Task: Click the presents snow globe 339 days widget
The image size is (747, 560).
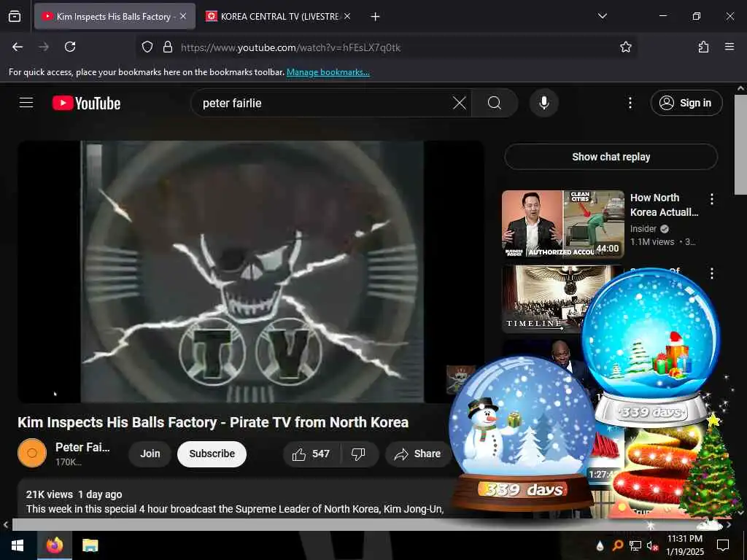Action: coord(651,347)
